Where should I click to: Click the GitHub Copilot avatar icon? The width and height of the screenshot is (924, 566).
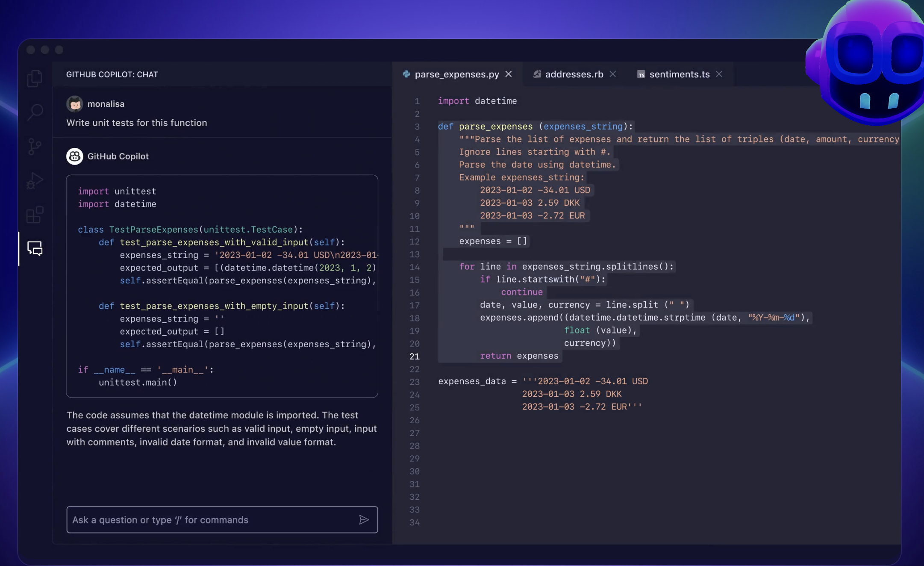tap(74, 156)
